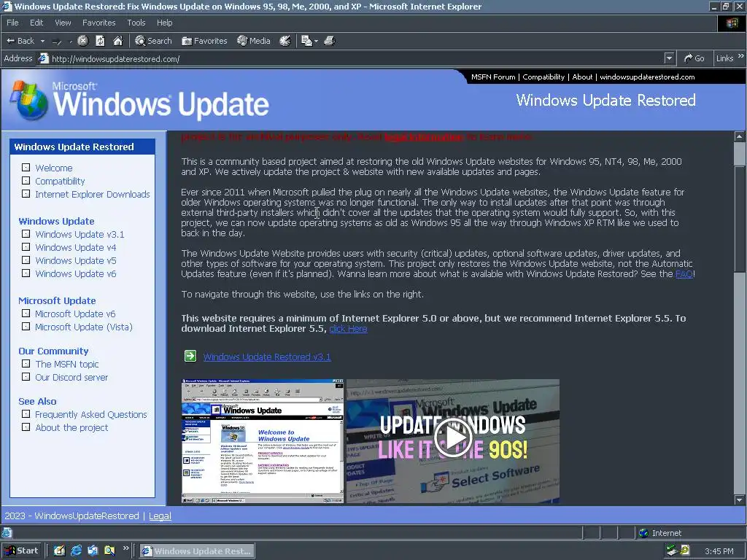Open the Compatibility link in top header

543,77
